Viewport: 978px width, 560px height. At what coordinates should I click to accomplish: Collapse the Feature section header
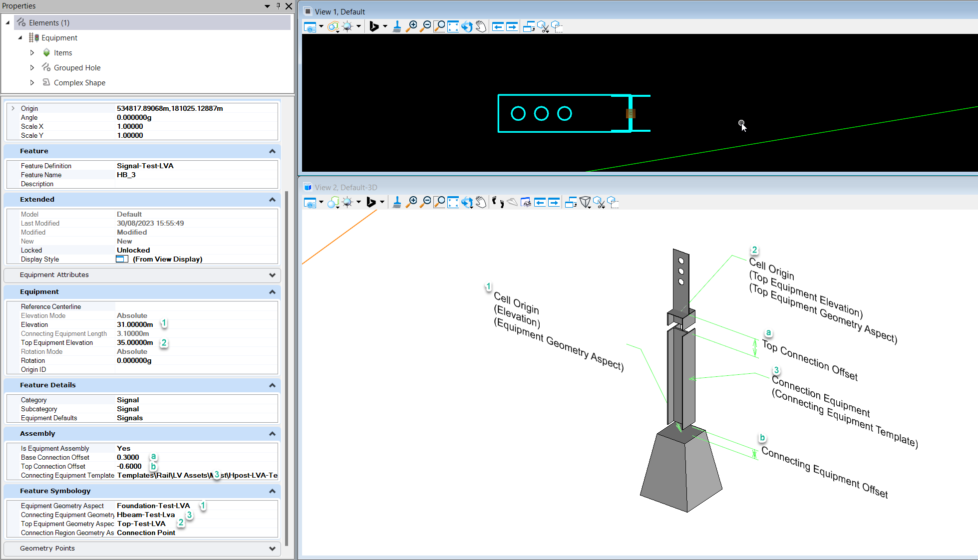pos(272,151)
